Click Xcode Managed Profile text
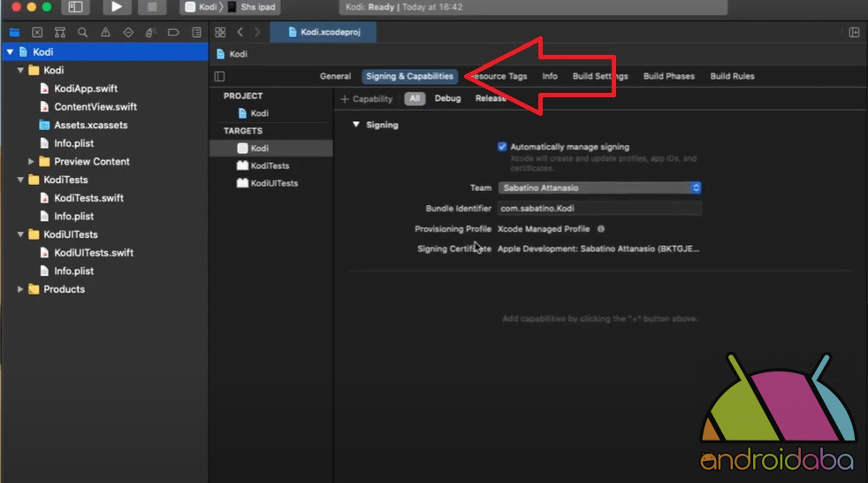868x483 pixels. [x=544, y=229]
